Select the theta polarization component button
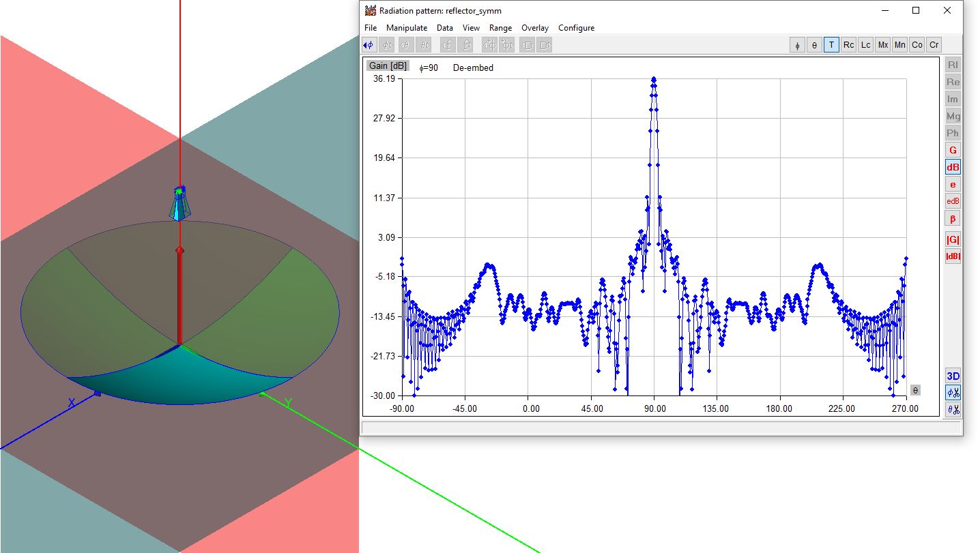 coord(814,45)
